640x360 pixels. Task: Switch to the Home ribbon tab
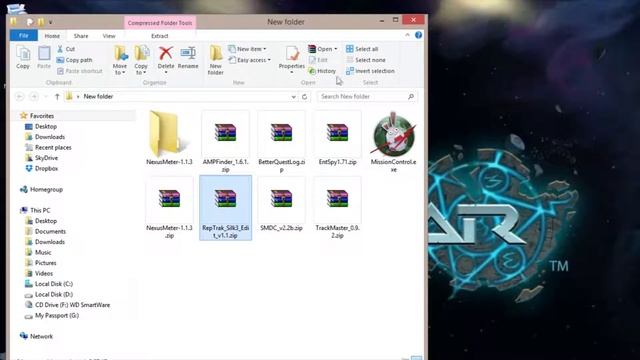tap(52, 36)
